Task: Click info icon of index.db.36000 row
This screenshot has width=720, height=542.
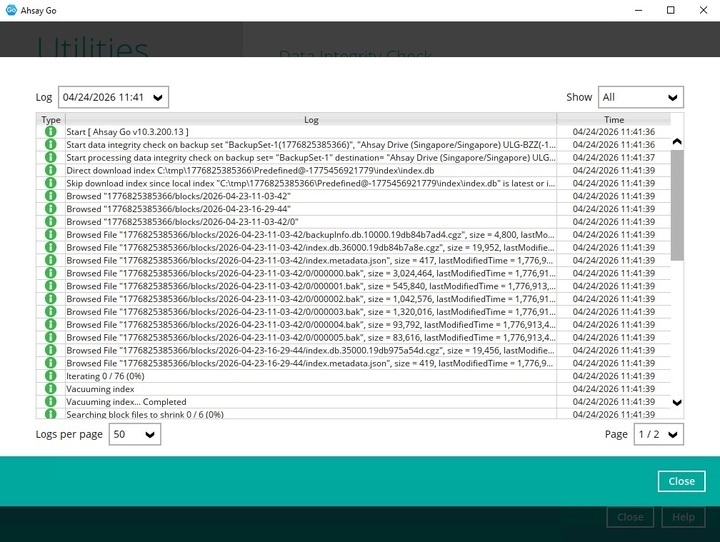Action: point(51,248)
